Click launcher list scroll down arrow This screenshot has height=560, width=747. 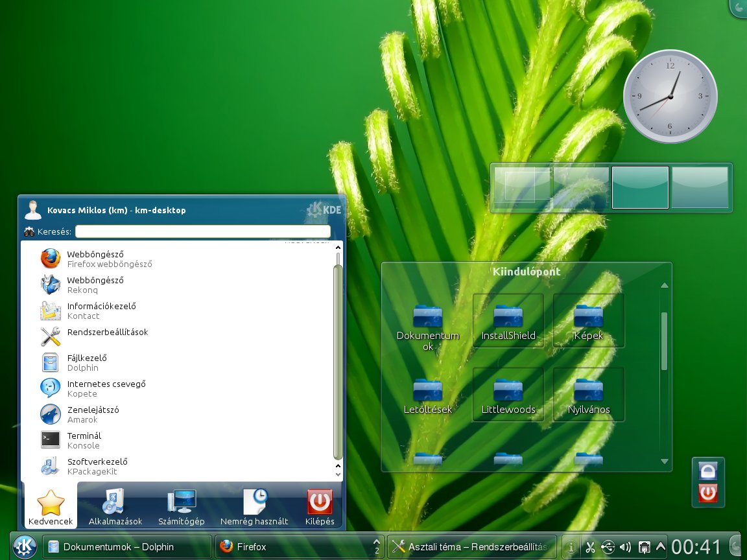pyautogui.click(x=338, y=474)
